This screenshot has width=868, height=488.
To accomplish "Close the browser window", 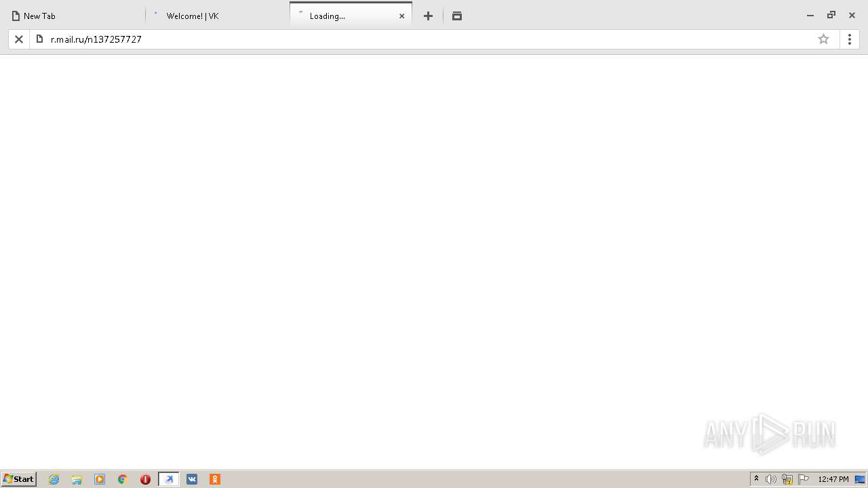I will click(852, 16).
